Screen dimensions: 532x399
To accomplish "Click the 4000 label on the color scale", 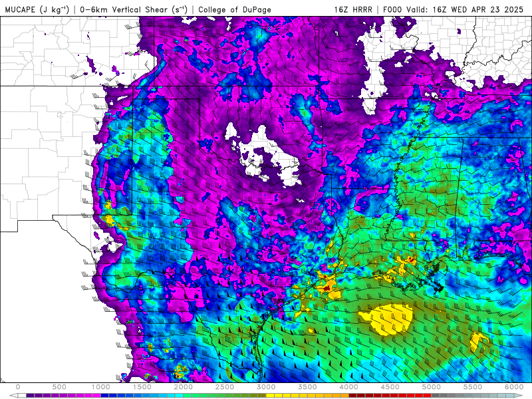I will tap(348, 387).
